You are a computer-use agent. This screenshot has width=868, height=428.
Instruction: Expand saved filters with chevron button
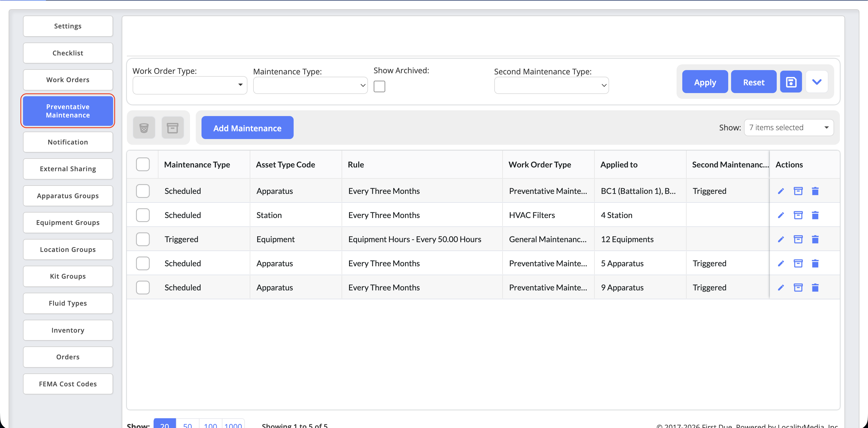pyautogui.click(x=817, y=82)
